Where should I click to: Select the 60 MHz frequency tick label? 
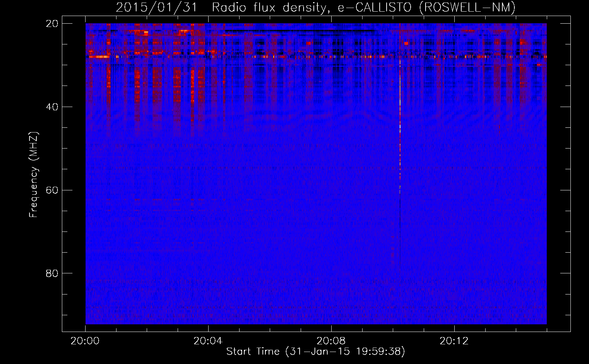pyautogui.click(x=52, y=190)
